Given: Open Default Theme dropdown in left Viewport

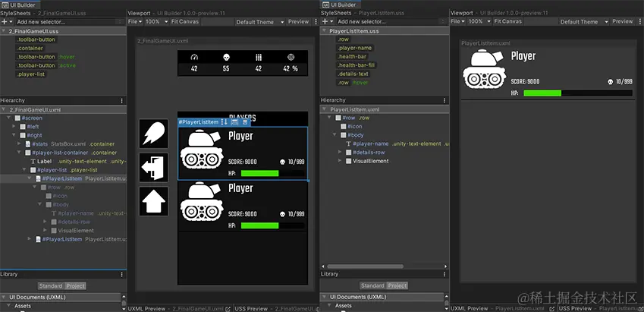Looking at the screenshot, I should [x=260, y=22].
